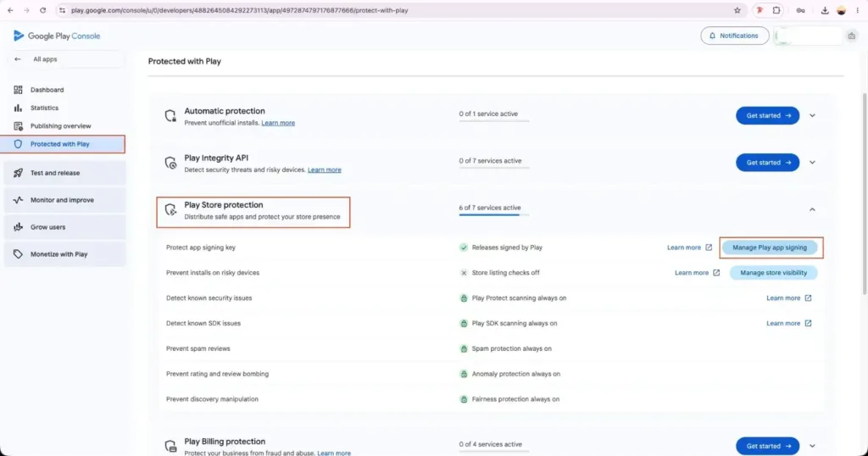868x456 pixels.
Task: Open Learn more for Detect known security issues
Action: coord(789,298)
